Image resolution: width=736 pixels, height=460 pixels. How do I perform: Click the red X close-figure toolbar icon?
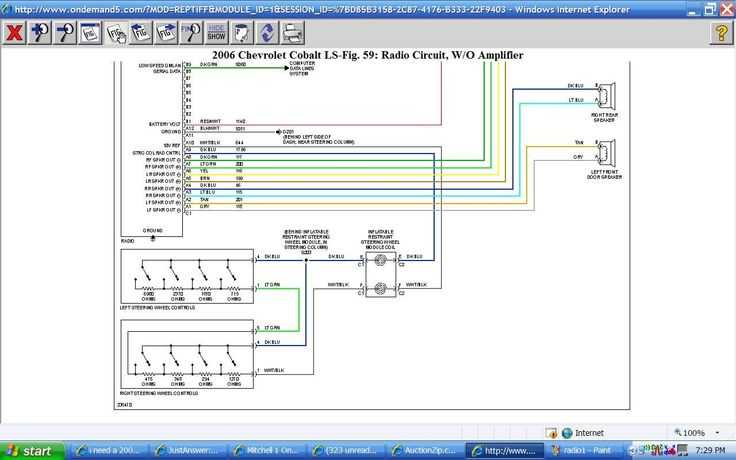[x=15, y=33]
